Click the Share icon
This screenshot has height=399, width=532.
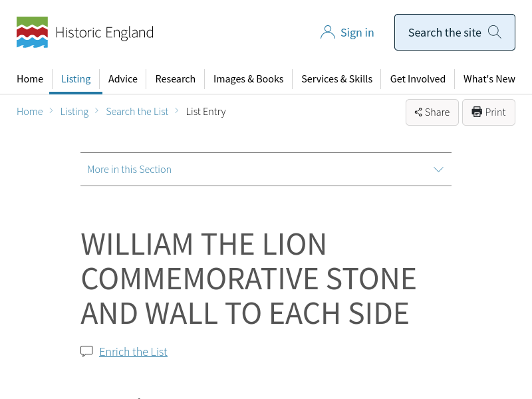coord(418,112)
